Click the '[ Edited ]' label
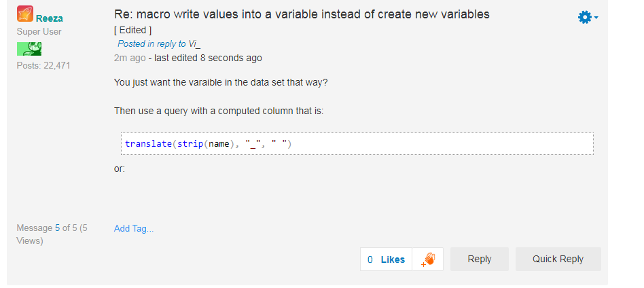Image resolution: width=644 pixels, height=288 pixels. (x=132, y=31)
